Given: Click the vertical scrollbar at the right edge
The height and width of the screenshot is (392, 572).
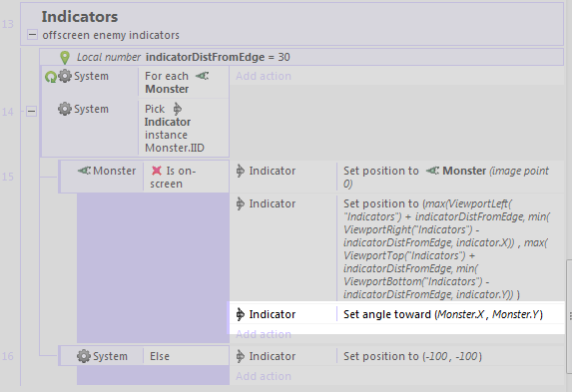Looking at the screenshot, I should (x=569, y=316).
